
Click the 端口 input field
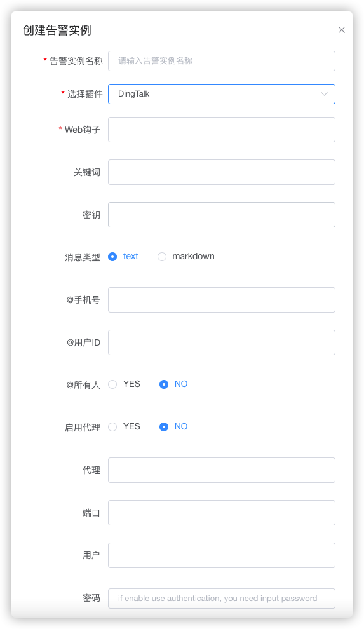pos(221,513)
